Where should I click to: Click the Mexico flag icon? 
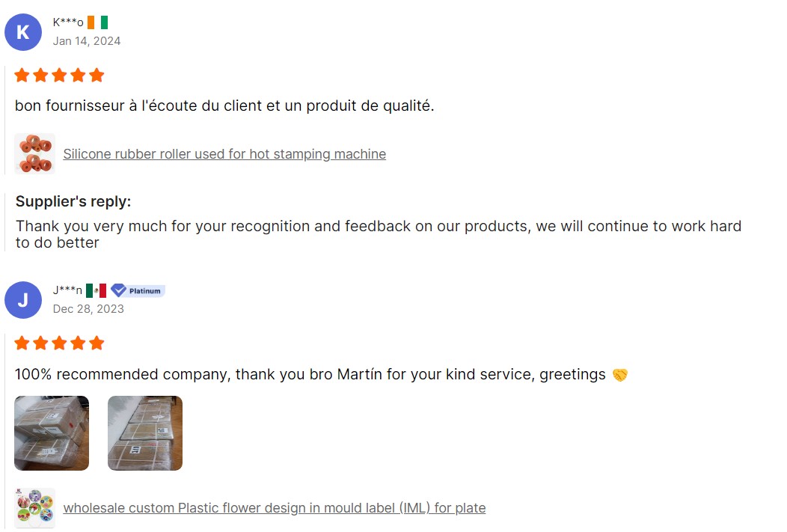[96, 290]
